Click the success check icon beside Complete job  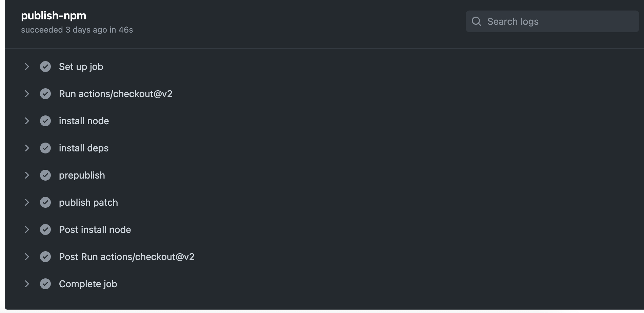tap(45, 284)
